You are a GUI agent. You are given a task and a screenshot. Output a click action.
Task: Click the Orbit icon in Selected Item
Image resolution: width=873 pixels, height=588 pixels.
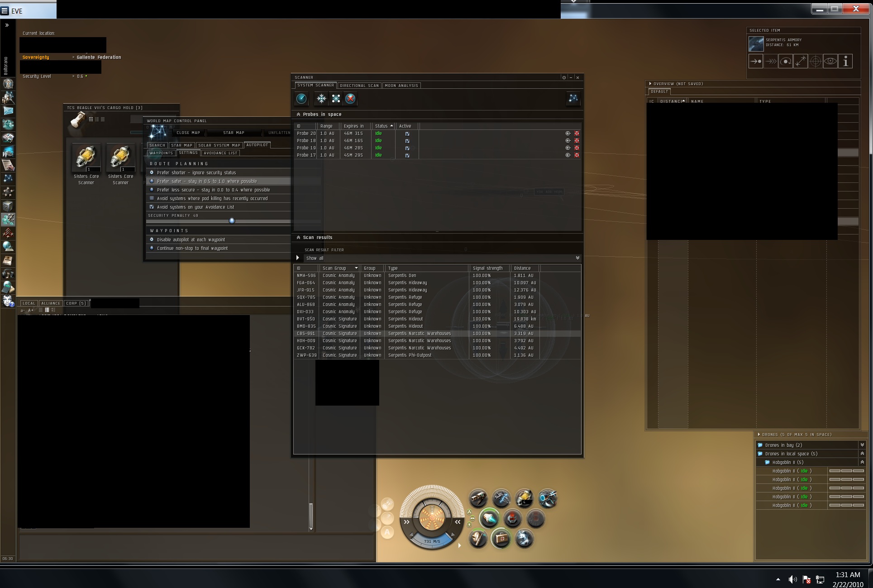point(786,61)
